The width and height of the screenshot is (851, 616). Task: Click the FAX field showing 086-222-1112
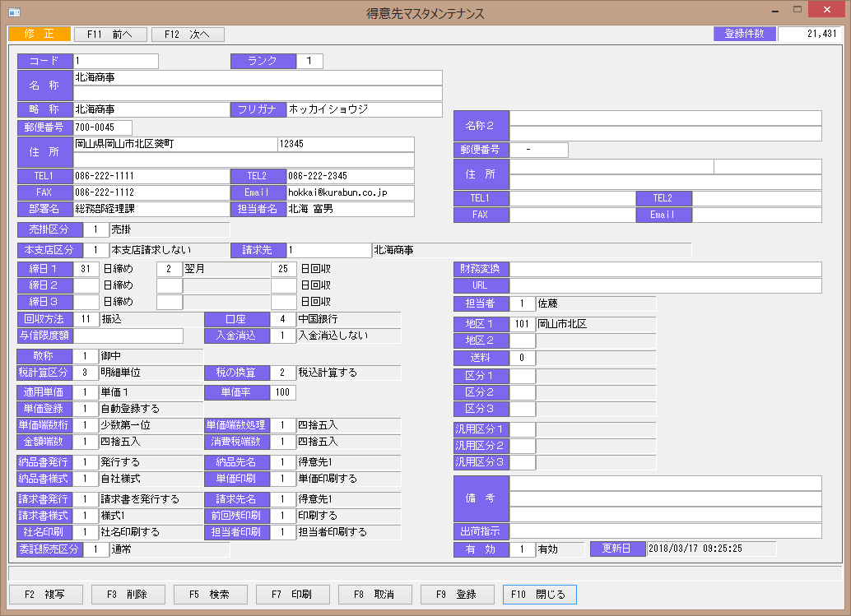[x=151, y=192]
